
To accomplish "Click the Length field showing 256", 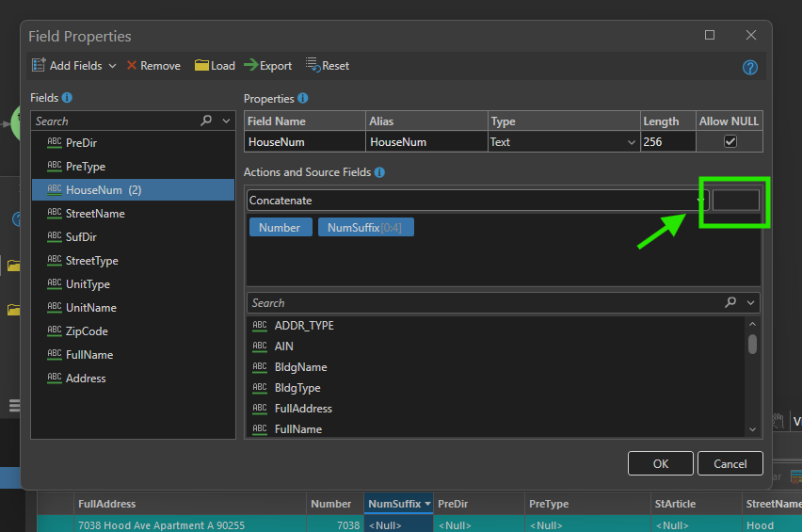I will [x=667, y=141].
